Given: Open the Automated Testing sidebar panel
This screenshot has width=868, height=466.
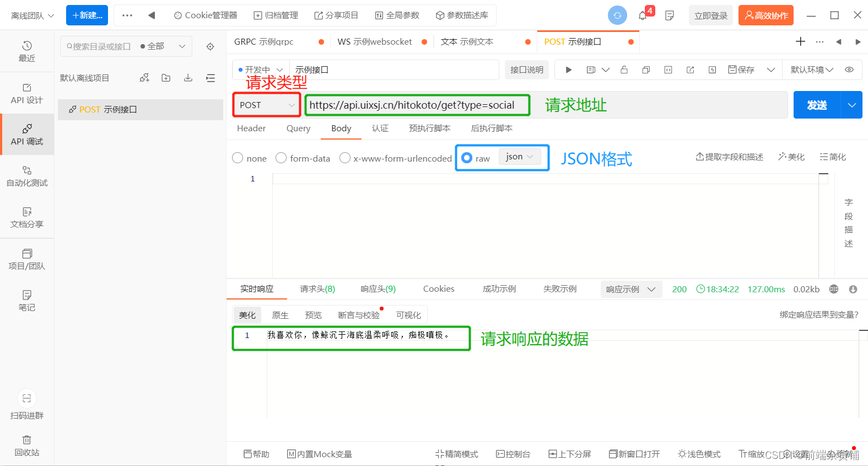Looking at the screenshot, I should [x=26, y=176].
